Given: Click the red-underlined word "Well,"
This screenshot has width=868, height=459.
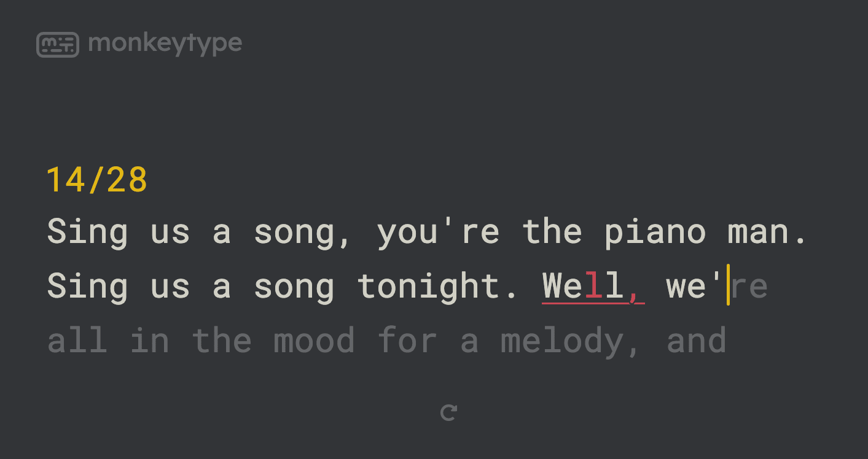Looking at the screenshot, I should point(593,286).
